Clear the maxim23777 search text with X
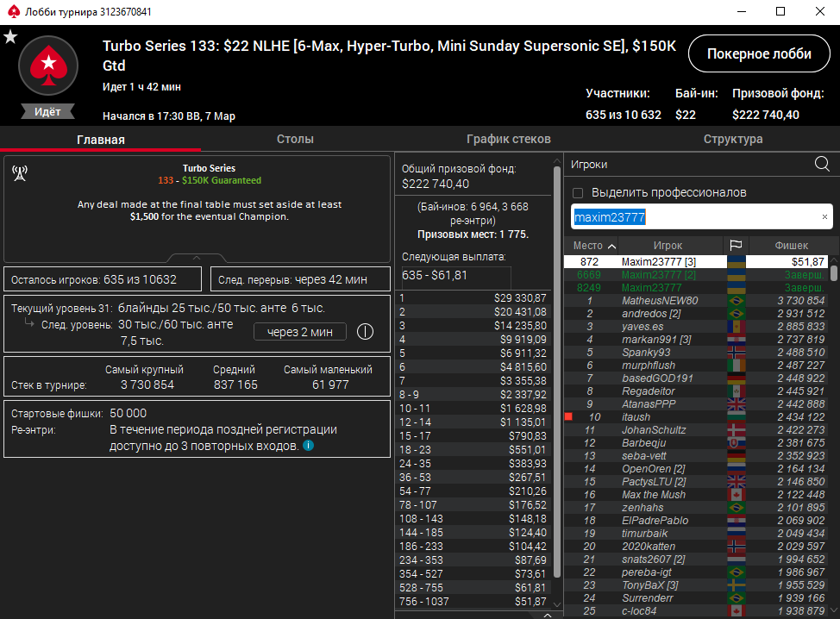 (x=824, y=217)
